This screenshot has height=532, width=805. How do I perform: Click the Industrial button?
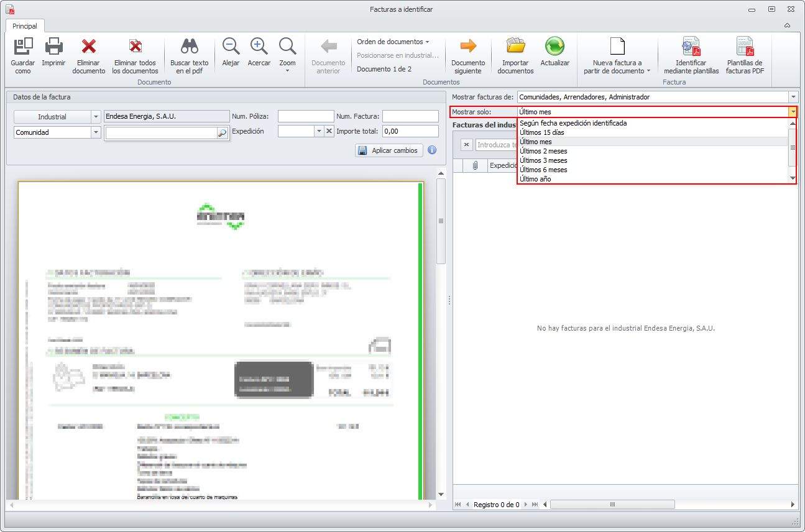(x=52, y=117)
